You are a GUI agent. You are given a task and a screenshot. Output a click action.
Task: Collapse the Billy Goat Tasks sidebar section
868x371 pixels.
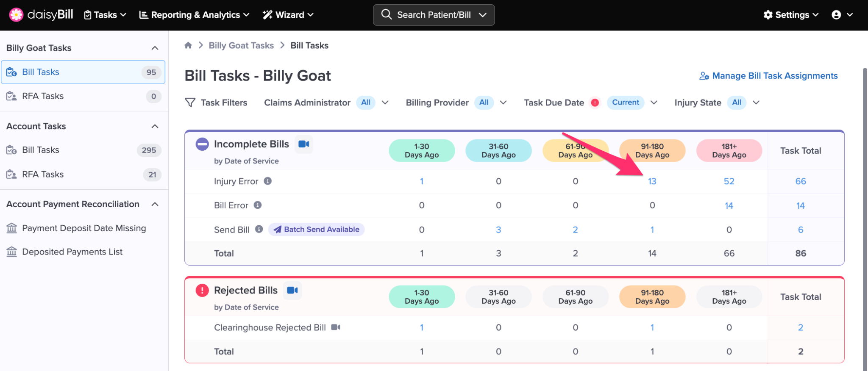coord(155,48)
